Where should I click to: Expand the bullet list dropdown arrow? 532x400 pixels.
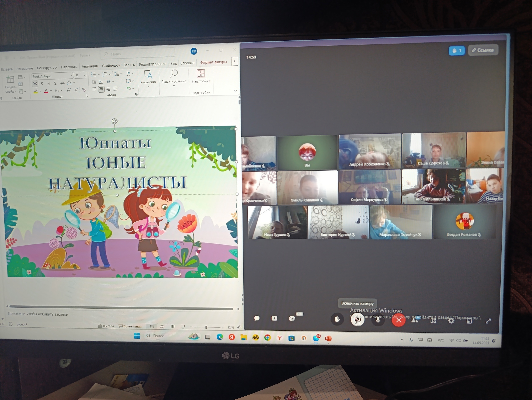(x=99, y=75)
